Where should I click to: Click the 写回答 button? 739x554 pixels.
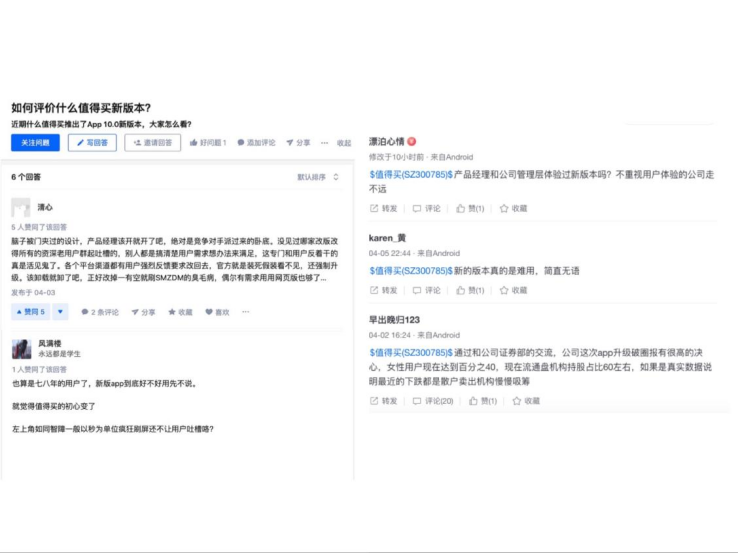coord(92,143)
